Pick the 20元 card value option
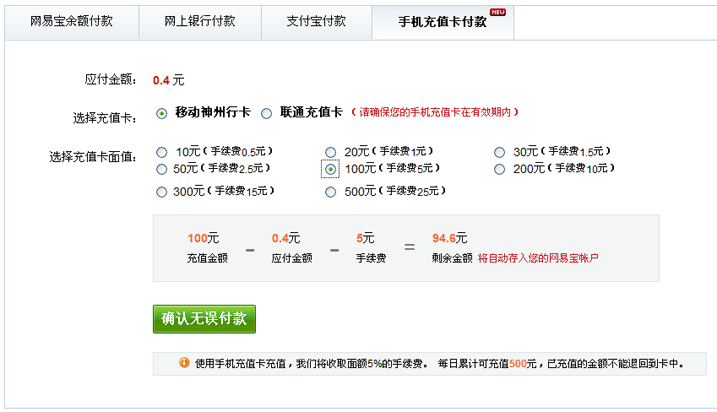717x412 pixels. tap(330, 152)
